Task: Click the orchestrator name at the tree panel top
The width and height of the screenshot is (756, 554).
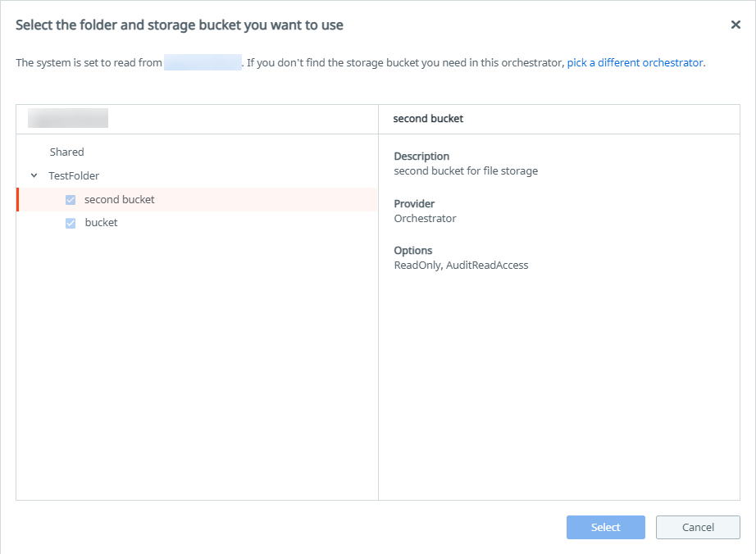Action: click(x=67, y=117)
